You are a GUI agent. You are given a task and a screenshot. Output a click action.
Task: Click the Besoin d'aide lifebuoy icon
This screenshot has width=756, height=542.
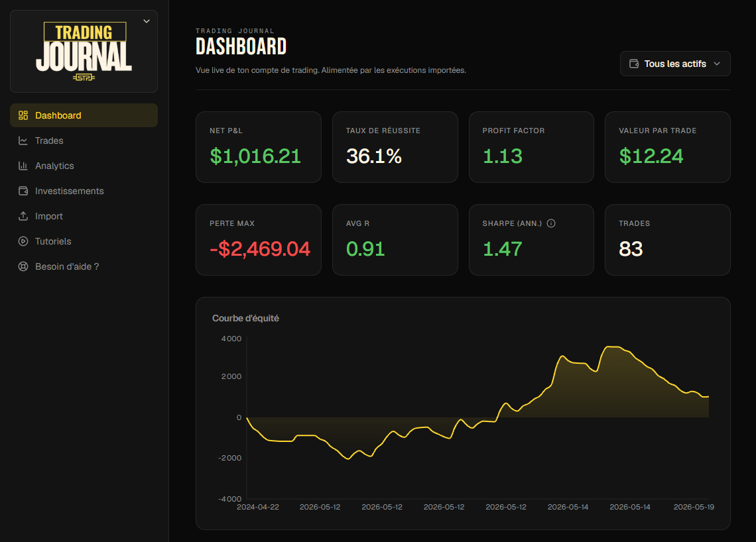point(23,266)
